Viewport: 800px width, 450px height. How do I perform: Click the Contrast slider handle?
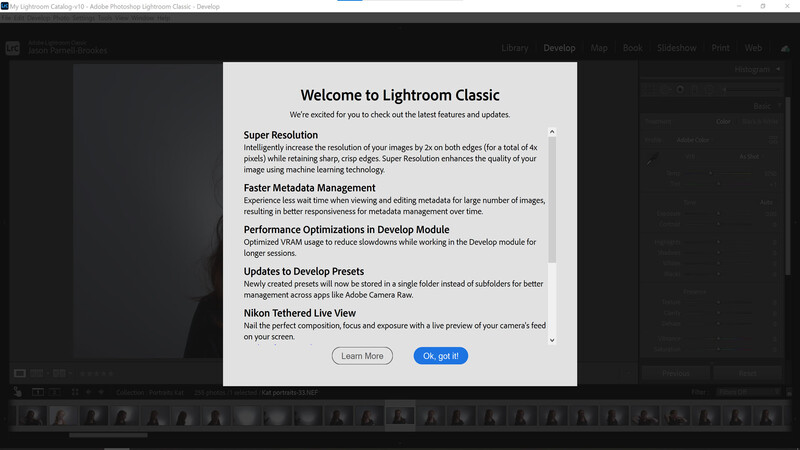(x=718, y=224)
